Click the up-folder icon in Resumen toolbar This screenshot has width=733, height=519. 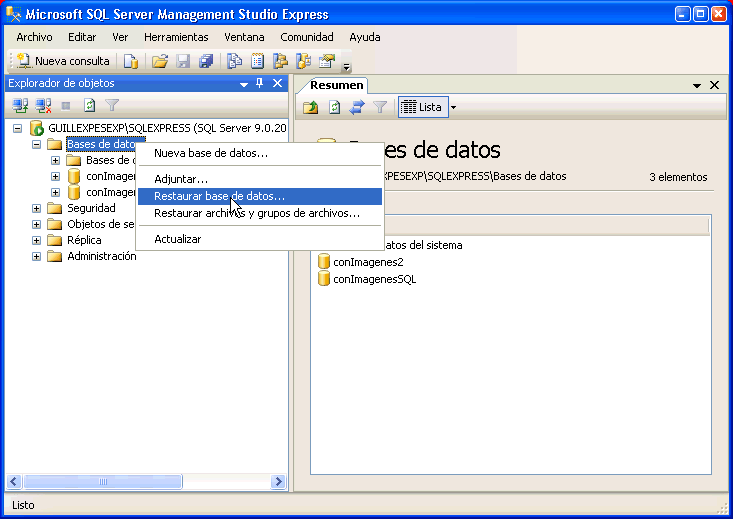click(x=312, y=107)
